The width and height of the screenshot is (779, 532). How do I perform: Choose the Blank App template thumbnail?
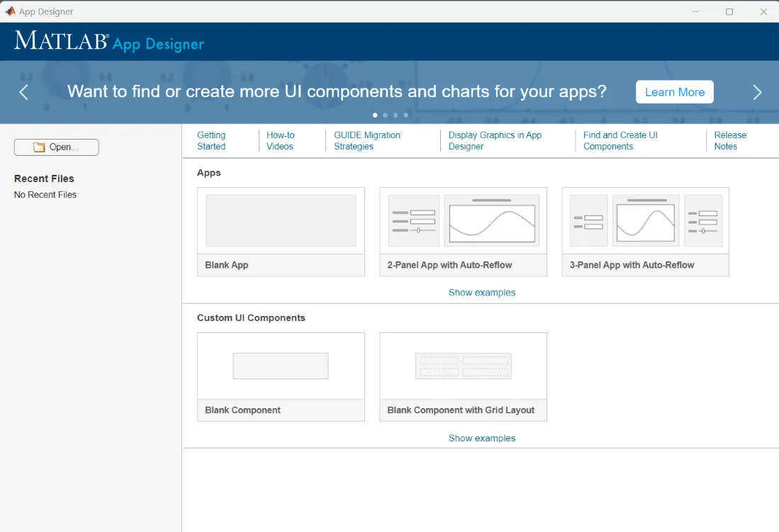click(281, 220)
